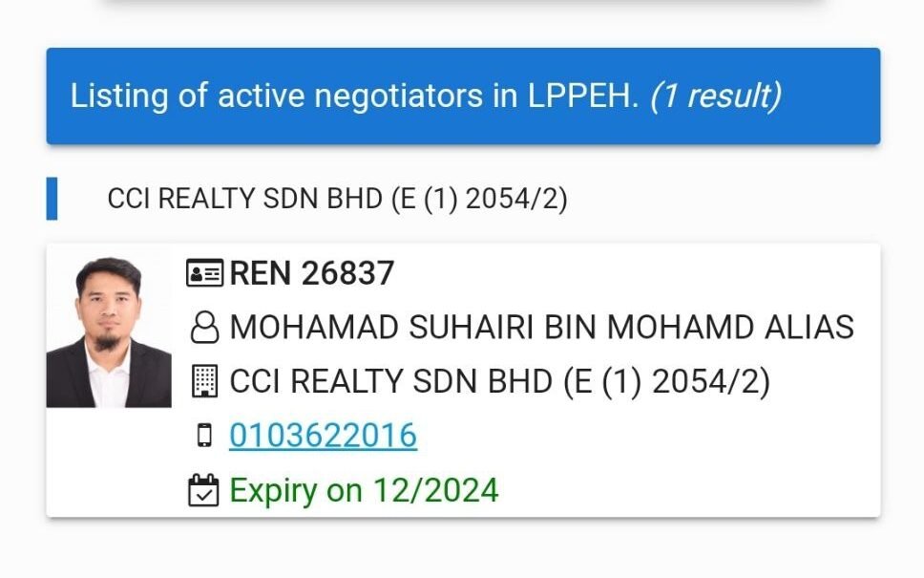The image size is (924, 578).
Task: Click the empty card space right of the phone number
Action: click(x=648, y=436)
